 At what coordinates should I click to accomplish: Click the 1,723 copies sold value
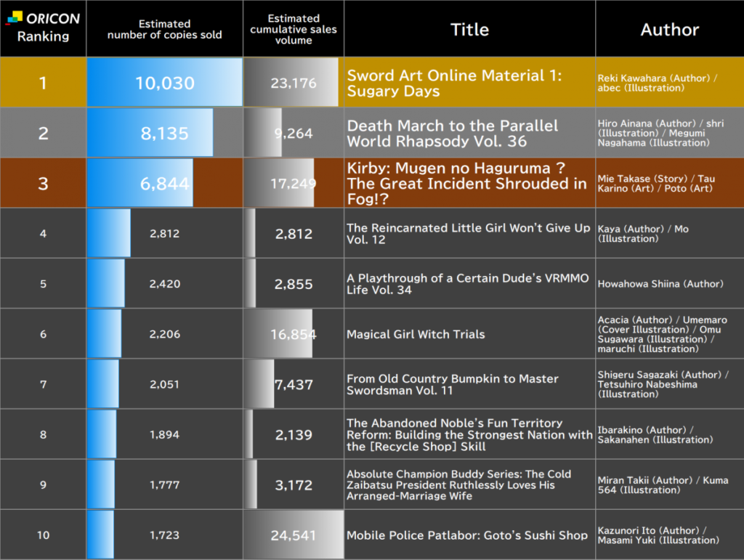coord(165,535)
